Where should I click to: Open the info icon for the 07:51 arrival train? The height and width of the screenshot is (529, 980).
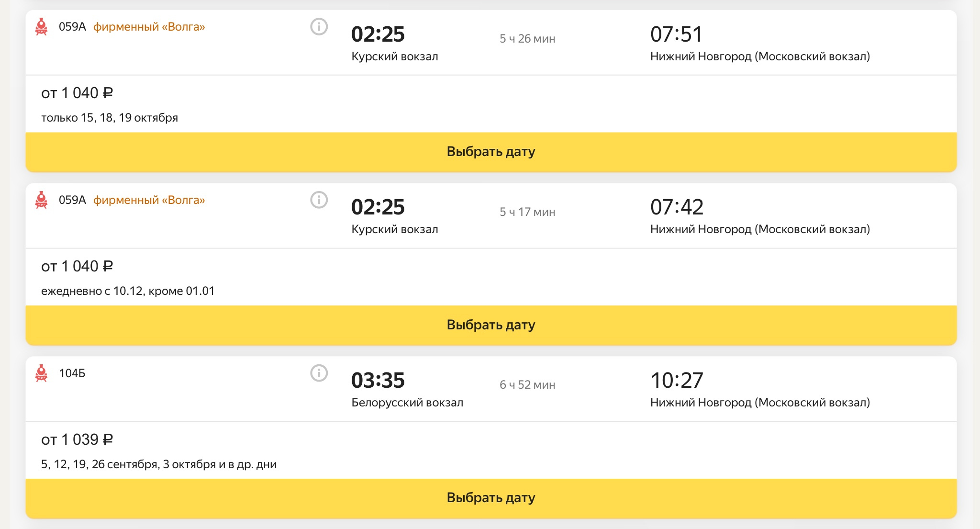(319, 27)
